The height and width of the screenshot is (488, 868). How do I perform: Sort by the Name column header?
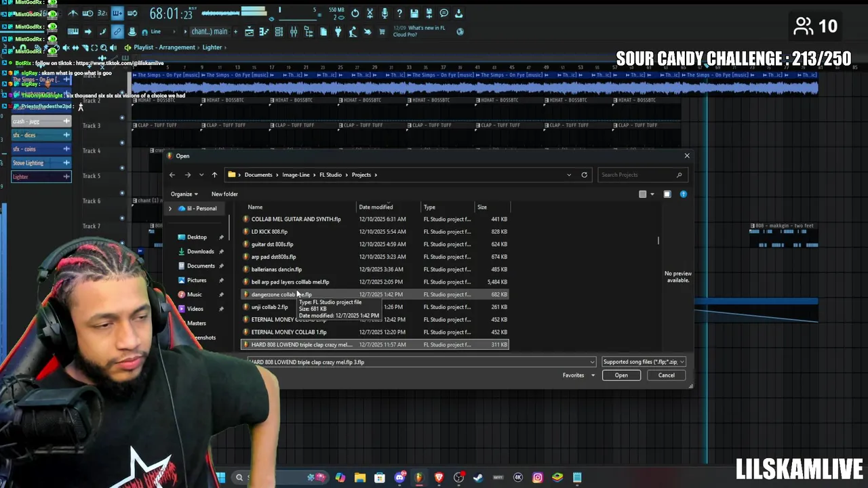pos(300,207)
